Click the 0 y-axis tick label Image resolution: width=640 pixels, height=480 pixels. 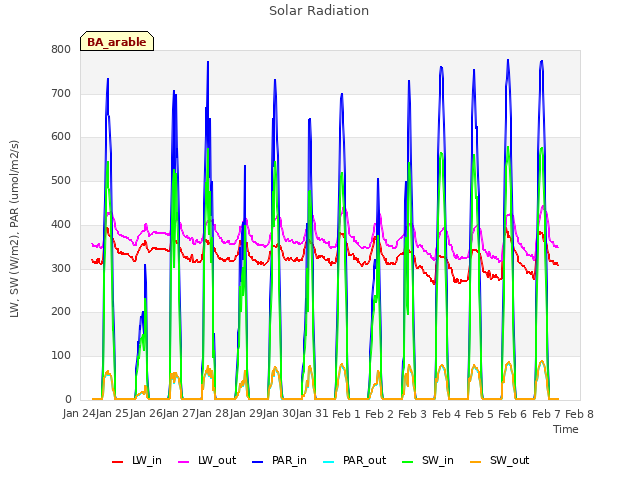68,399
